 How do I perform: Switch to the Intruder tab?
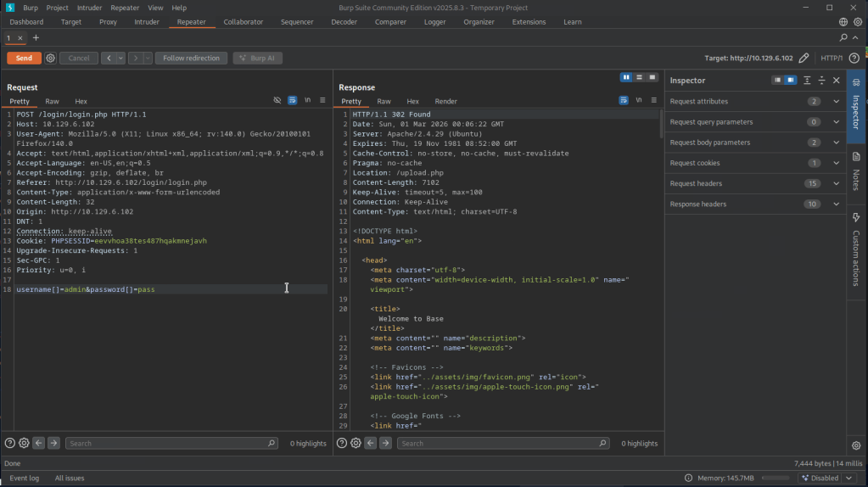pos(146,22)
